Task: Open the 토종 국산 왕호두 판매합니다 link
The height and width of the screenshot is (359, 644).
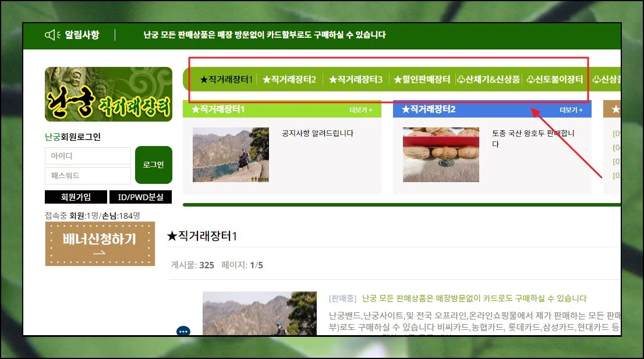Action: coord(533,138)
